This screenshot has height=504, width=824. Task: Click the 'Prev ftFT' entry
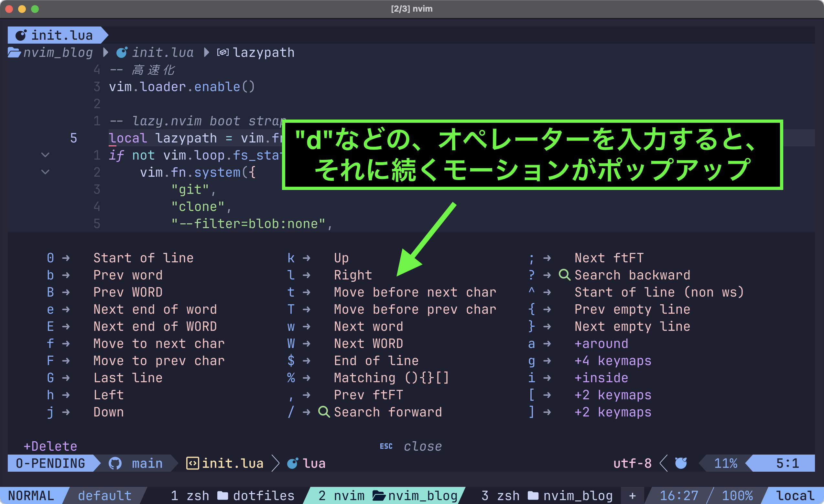[369, 395]
